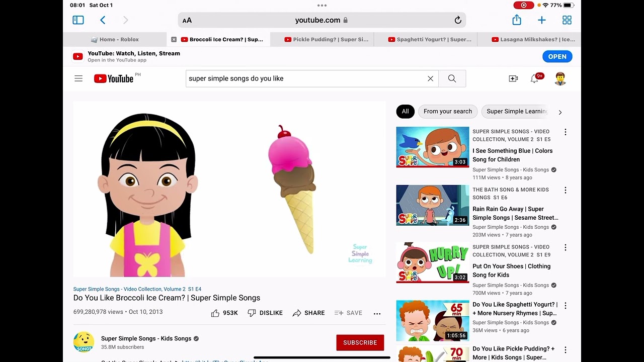Viewport: 644px width, 362px height.
Task: Open Do You Like Pickle Pudding title
Action: 514,353
